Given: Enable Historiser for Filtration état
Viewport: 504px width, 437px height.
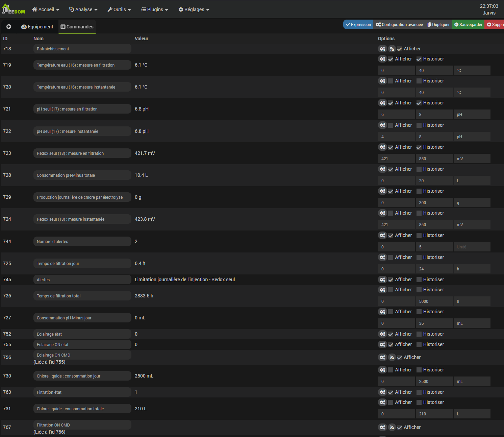Looking at the screenshot, I should click(x=419, y=392).
